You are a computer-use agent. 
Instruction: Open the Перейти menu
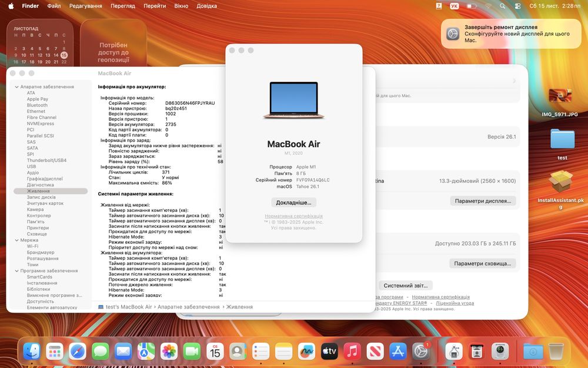pos(155,6)
